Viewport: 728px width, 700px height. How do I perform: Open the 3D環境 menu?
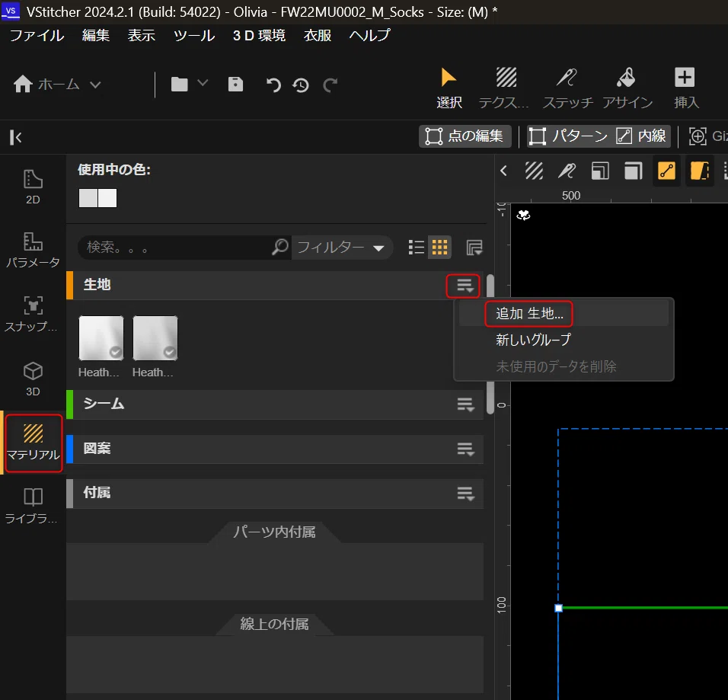point(259,36)
